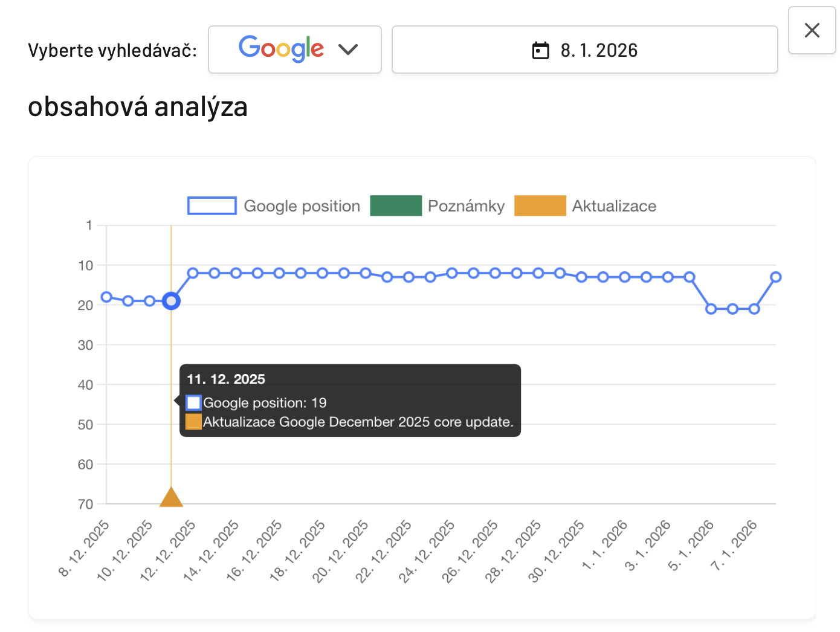Image resolution: width=840 pixels, height=632 pixels.
Task: Open the search engine dropdown chevron
Action: pyautogui.click(x=348, y=50)
